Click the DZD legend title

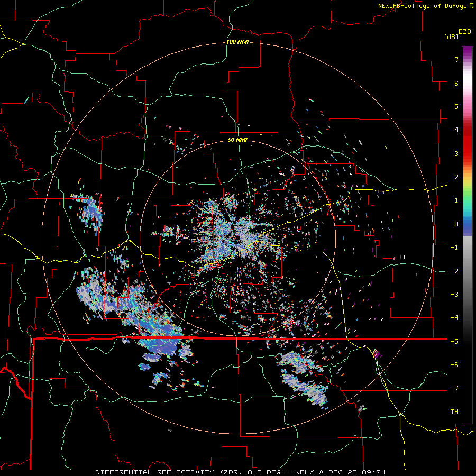pos(465,32)
